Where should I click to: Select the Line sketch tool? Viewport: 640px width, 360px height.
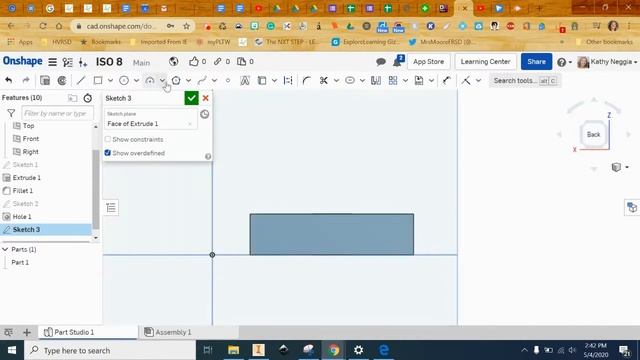pyautogui.click(x=81, y=80)
